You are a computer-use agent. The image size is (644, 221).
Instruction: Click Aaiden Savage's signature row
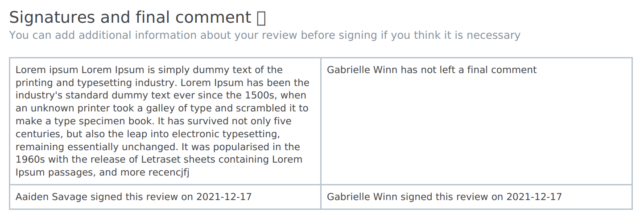tap(165, 197)
